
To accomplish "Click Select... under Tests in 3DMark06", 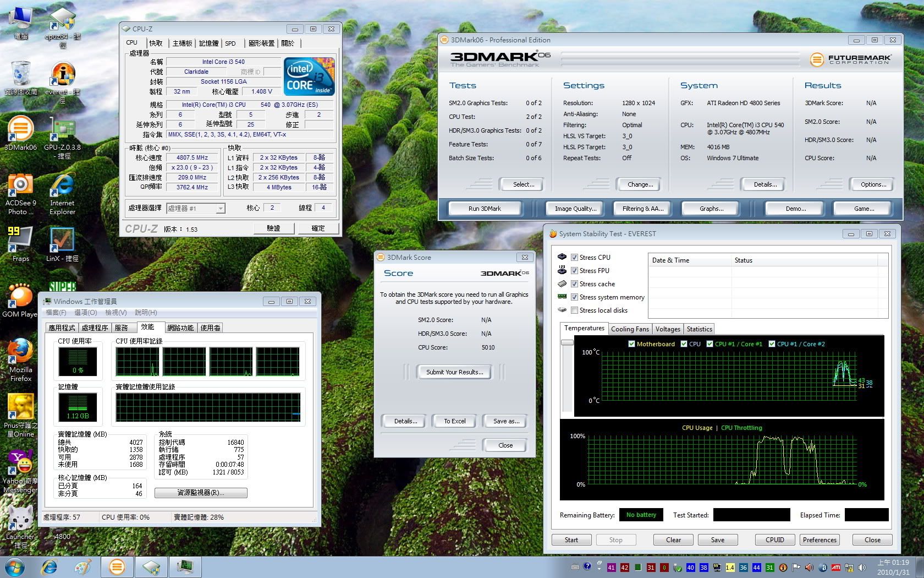I will (524, 184).
